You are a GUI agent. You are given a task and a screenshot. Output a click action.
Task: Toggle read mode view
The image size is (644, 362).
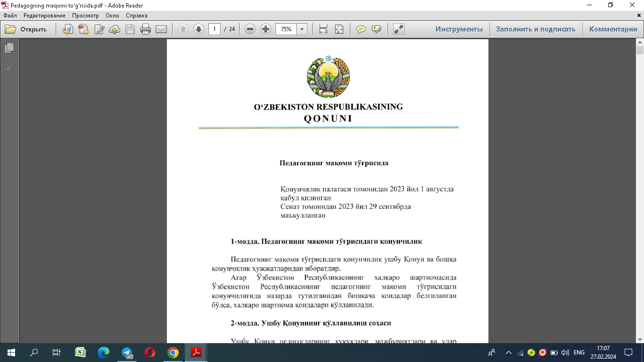click(398, 29)
